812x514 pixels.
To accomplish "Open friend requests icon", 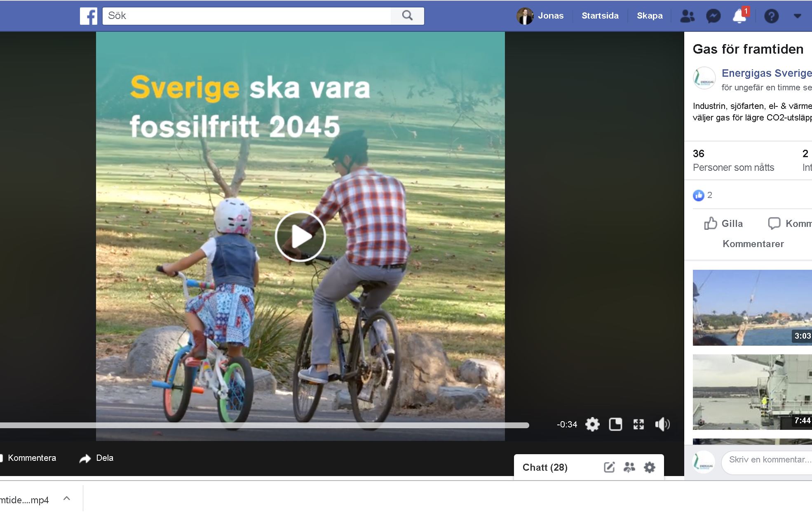I will (687, 16).
